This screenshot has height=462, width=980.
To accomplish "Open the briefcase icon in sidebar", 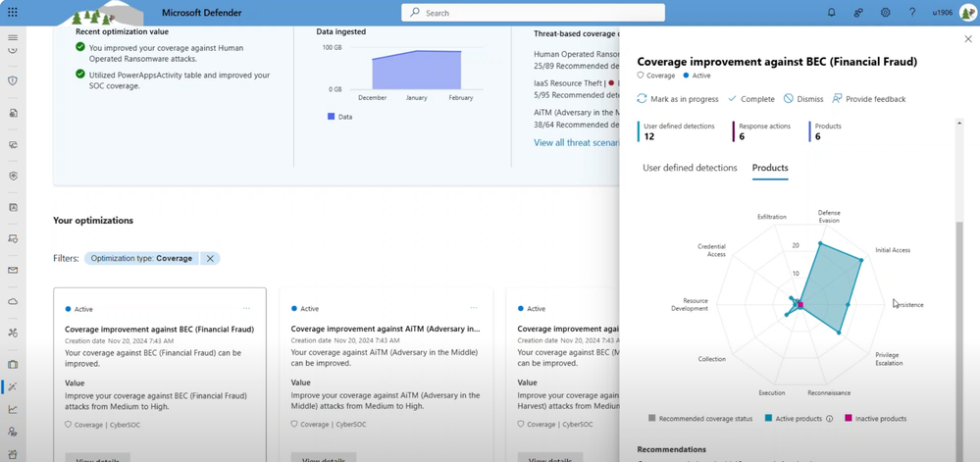I will [13, 365].
